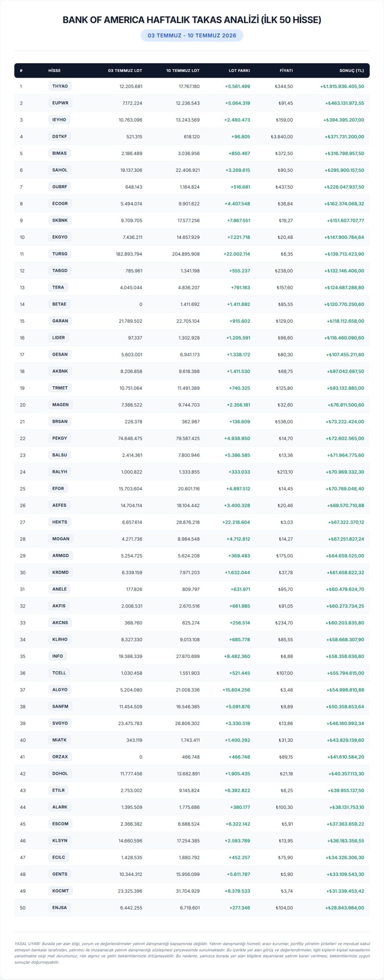The height and width of the screenshot is (980, 384).
Task: Click the BETAE stock badge
Action: pyautogui.click(x=59, y=304)
